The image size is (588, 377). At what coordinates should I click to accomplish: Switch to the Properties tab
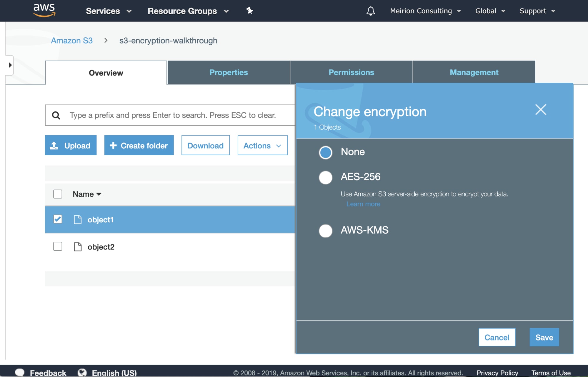(228, 72)
